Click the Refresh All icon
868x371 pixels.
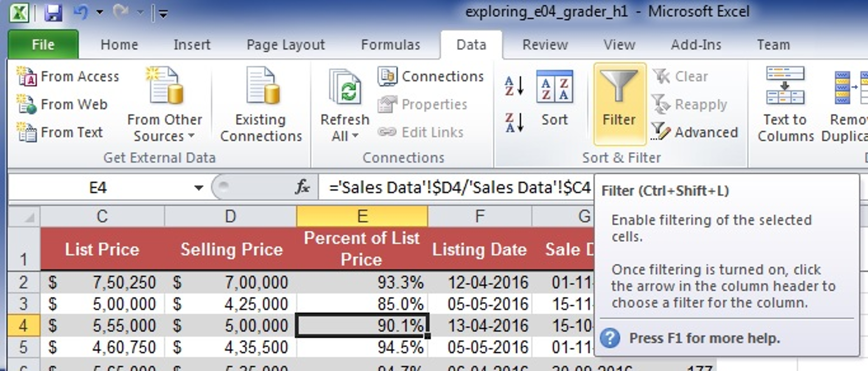coord(345,88)
